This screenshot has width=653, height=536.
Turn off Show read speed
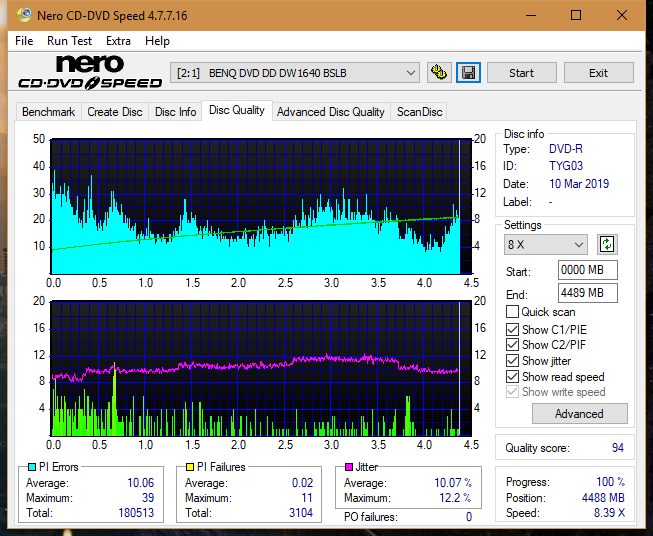coord(512,376)
